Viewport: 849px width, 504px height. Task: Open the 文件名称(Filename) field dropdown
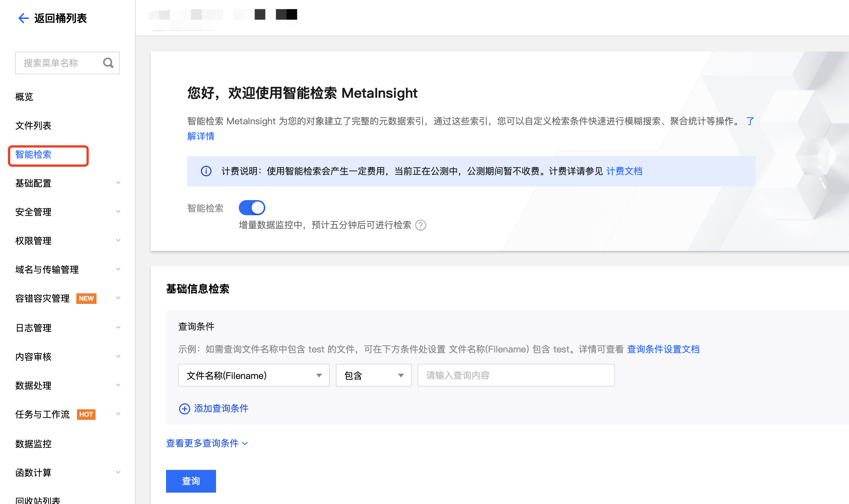pyautogui.click(x=254, y=376)
